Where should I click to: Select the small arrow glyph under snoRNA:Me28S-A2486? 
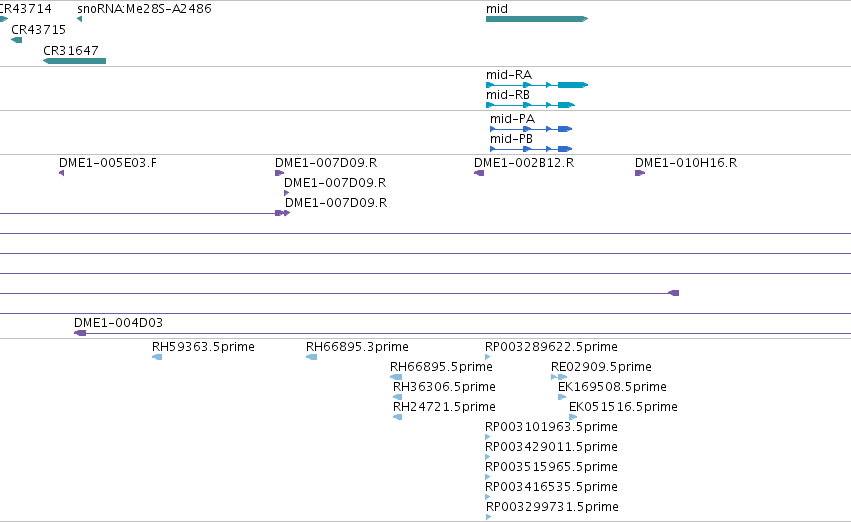pos(79,19)
